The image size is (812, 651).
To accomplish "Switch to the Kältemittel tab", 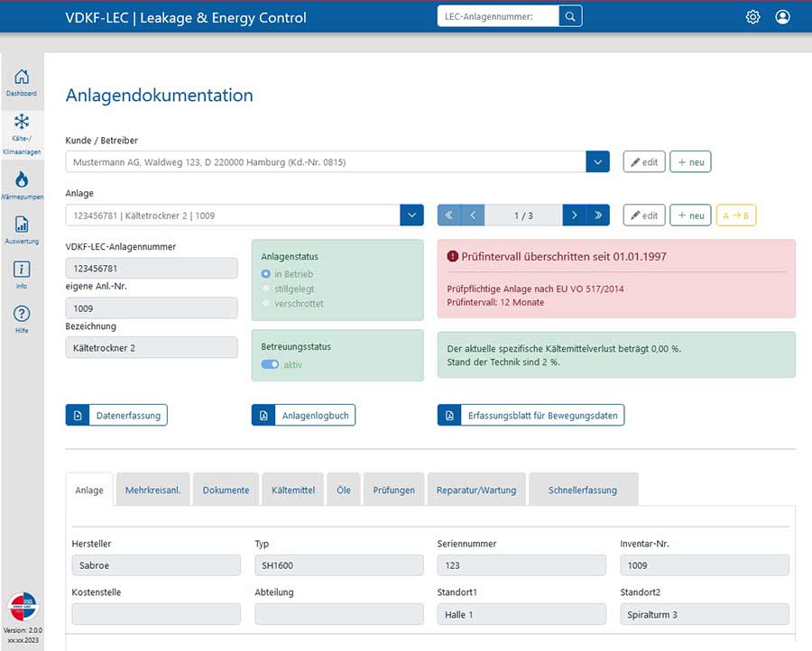I will [x=293, y=490].
